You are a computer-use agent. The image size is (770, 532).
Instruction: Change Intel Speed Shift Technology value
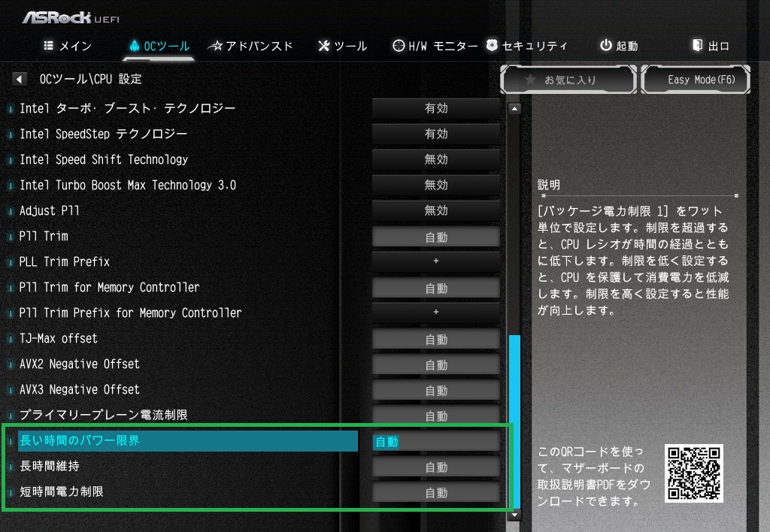coord(436,159)
